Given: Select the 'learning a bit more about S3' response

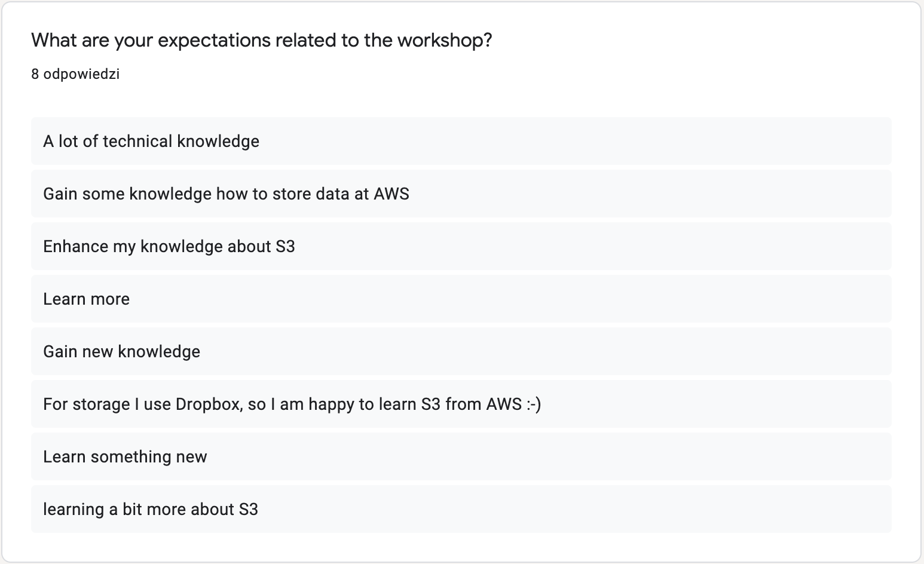Looking at the screenshot, I should 461,509.
